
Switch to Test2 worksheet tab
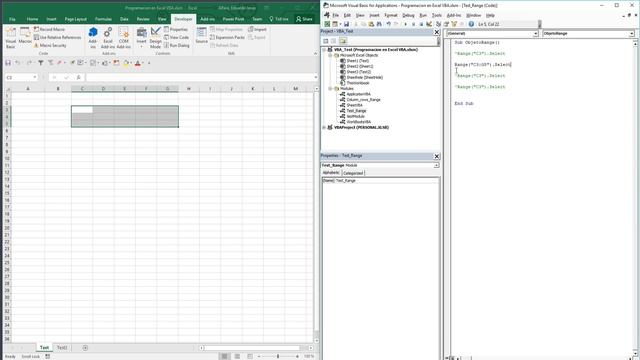62,348
